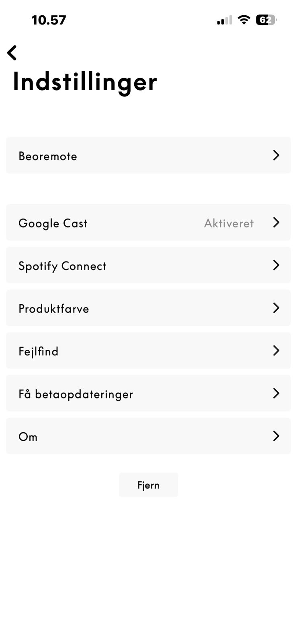Select the Produktfarve option

point(54,308)
